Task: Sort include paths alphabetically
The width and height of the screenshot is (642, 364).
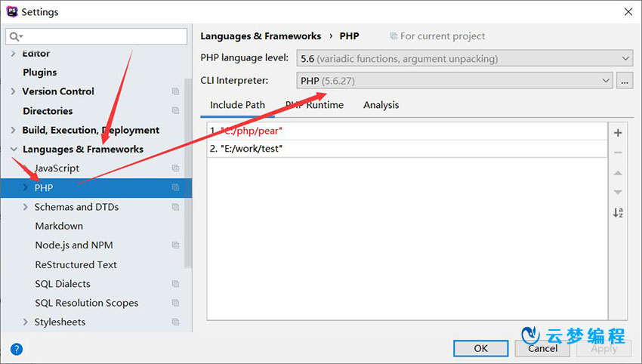Action: tap(618, 213)
